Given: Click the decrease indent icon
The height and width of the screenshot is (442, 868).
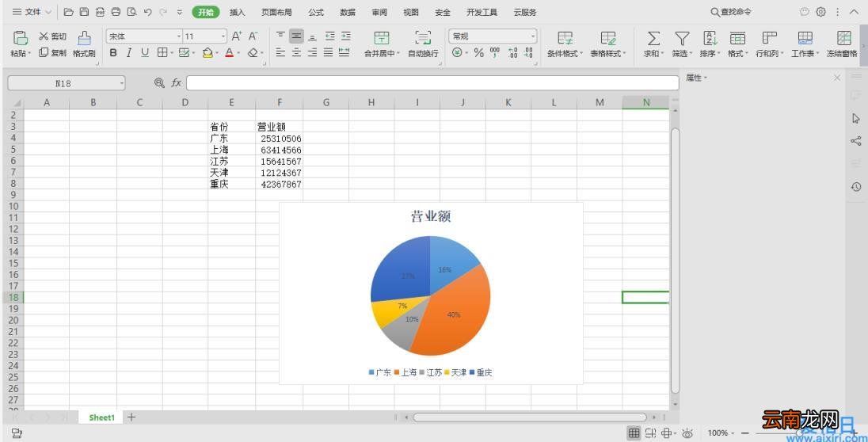Looking at the screenshot, I should [330, 36].
